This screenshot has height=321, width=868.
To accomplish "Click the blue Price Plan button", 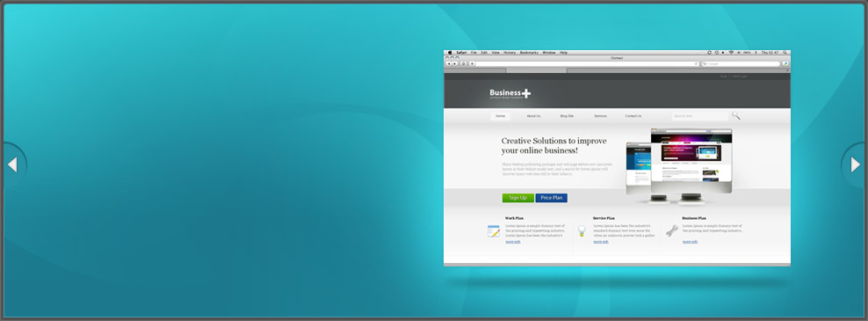I will tap(552, 198).
